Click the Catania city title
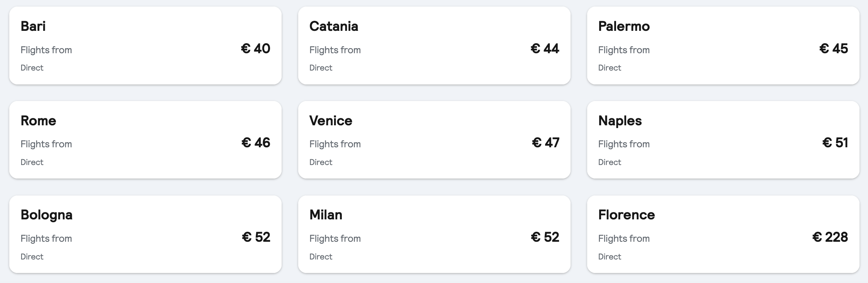The image size is (868, 283). (x=334, y=26)
